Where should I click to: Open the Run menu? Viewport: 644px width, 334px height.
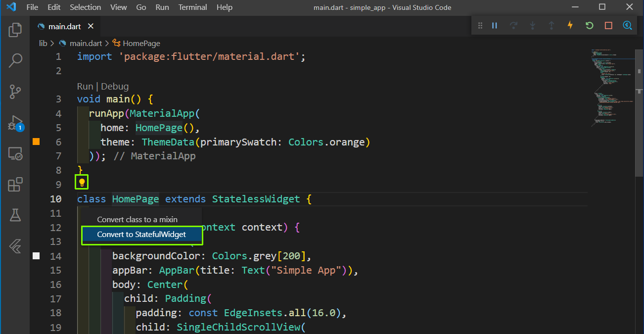tap(162, 7)
